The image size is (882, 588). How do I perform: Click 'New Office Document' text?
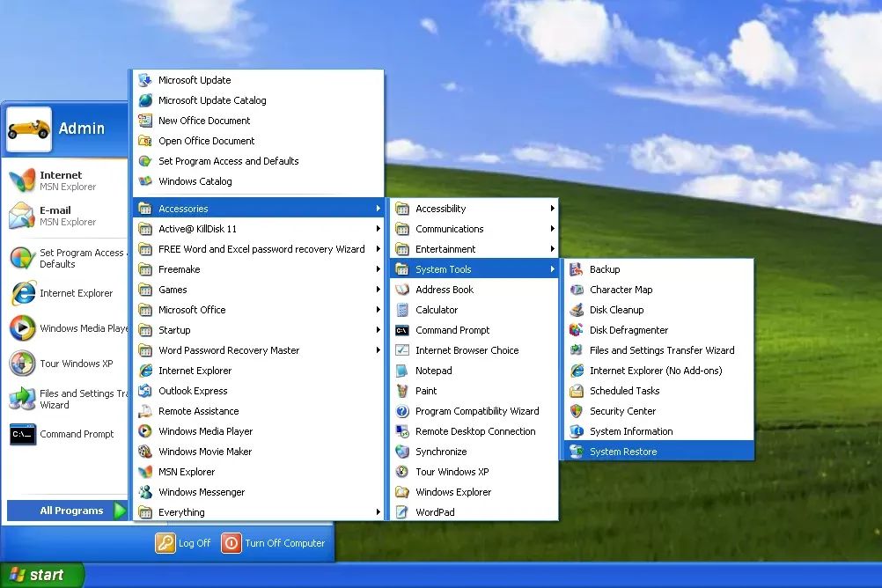point(204,121)
